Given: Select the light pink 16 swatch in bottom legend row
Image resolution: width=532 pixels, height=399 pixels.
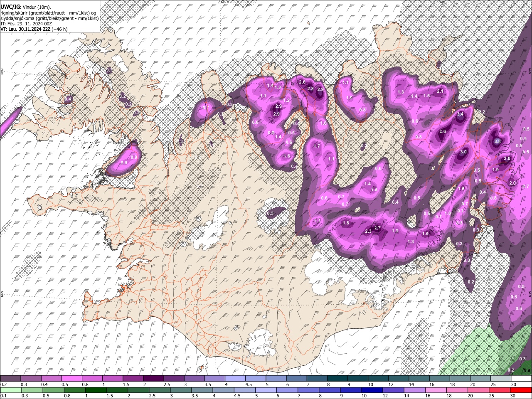Looking at the screenshot, I should click(x=436, y=390).
